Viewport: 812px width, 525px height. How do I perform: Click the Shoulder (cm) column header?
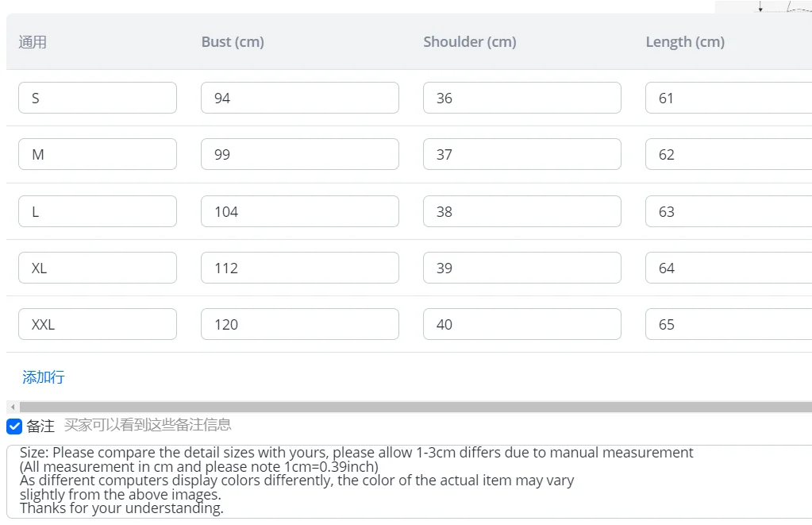coord(470,42)
